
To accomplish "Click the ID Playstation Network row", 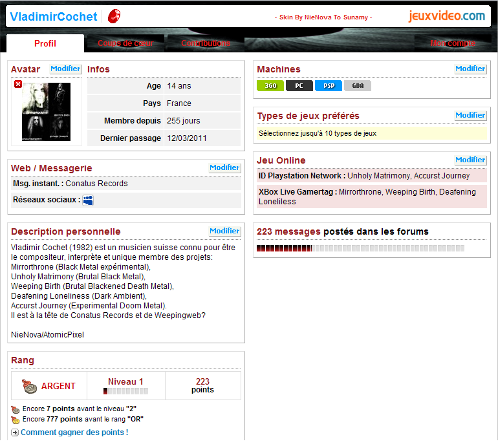I will [x=372, y=176].
